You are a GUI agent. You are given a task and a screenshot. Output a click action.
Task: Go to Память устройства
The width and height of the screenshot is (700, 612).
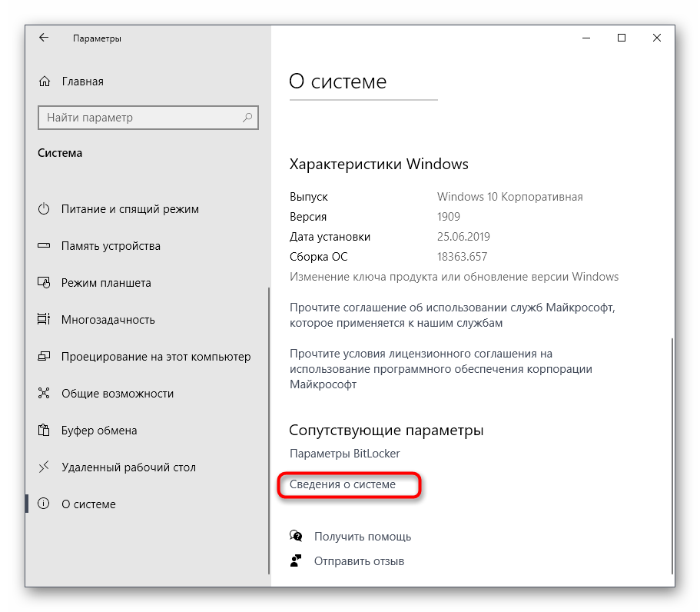(111, 246)
